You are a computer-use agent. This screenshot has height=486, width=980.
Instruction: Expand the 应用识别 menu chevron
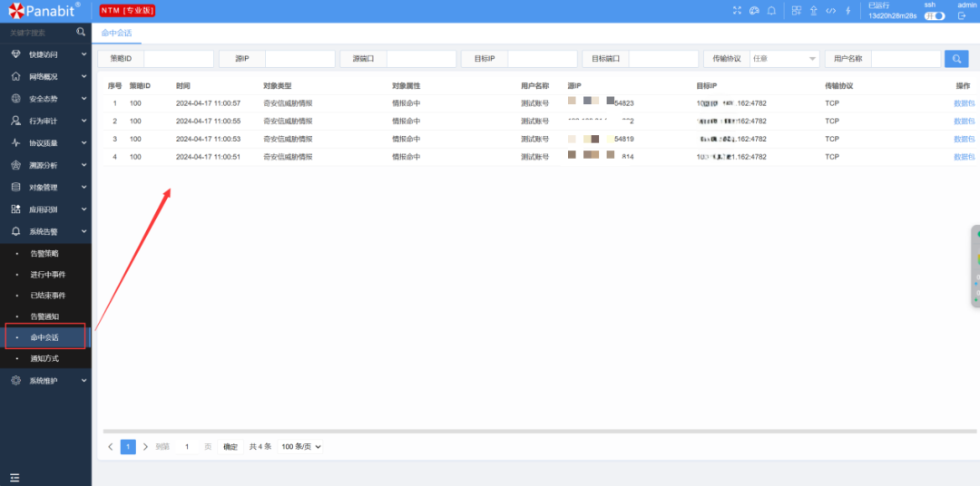83,209
